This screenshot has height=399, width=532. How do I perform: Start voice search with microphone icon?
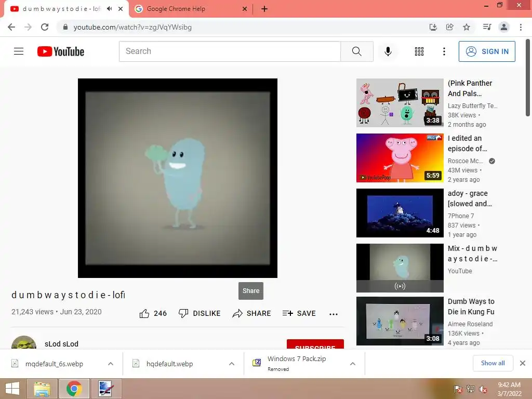coord(388,51)
